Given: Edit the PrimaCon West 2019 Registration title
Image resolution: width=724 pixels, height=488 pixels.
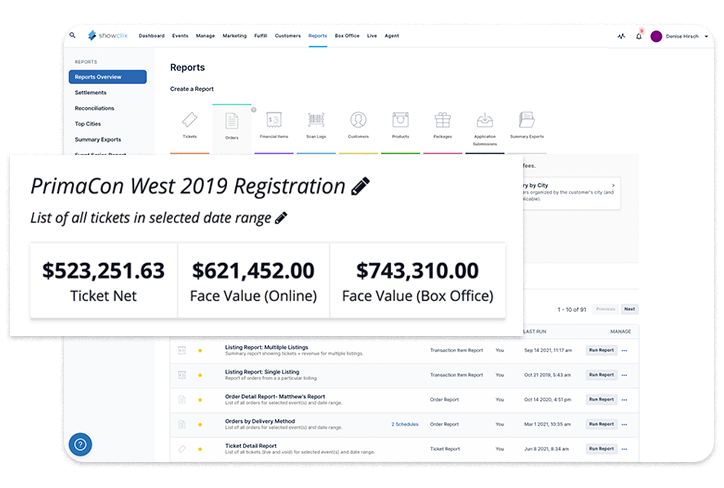Looking at the screenshot, I should [361, 186].
